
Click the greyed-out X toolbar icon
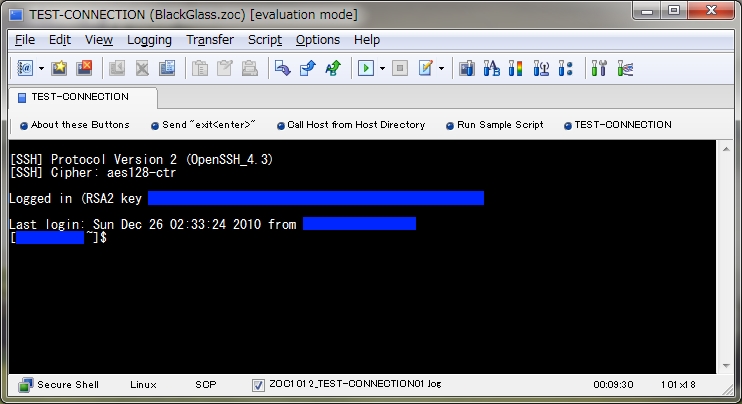click(142, 69)
